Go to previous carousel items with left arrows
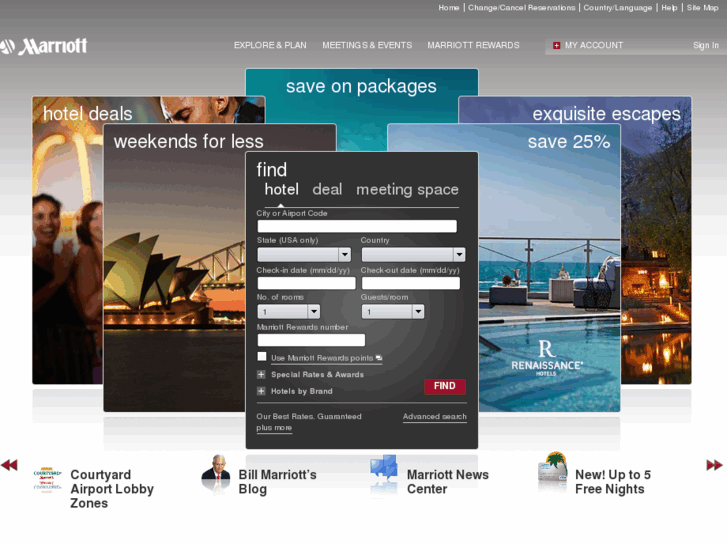This screenshot has height=545, width=727. [9, 465]
